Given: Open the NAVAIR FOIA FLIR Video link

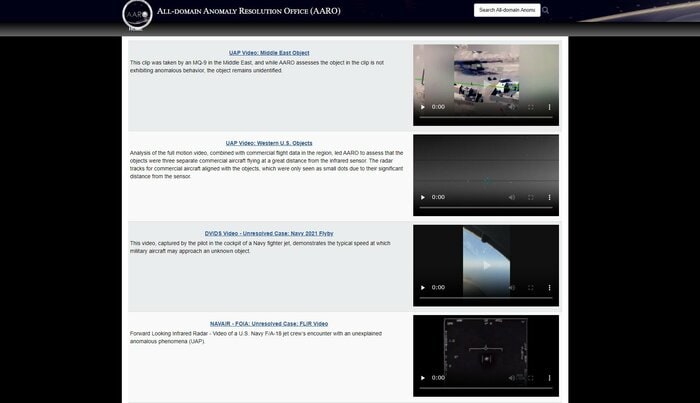Looking at the screenshot, I should coord(269,324).
